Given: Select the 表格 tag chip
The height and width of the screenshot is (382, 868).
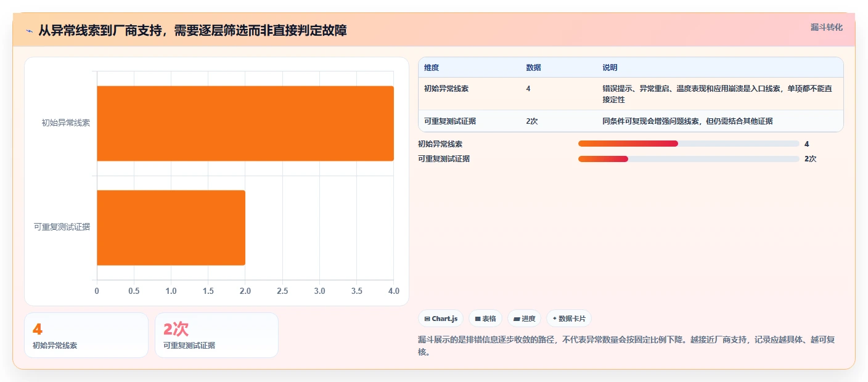Looking at the screenshot, I should (485, 319).
